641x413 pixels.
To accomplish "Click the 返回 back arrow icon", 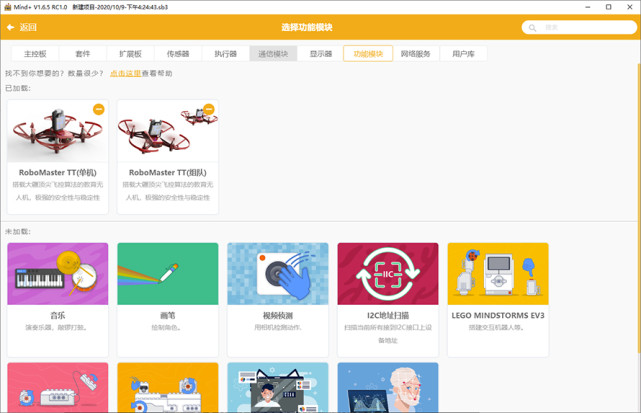I will (10, 27).
